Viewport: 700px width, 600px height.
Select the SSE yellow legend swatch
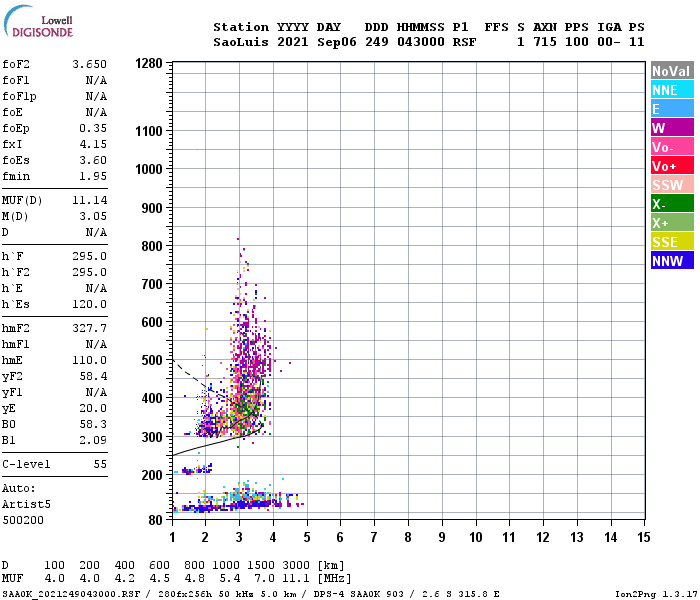coord(672,242)
